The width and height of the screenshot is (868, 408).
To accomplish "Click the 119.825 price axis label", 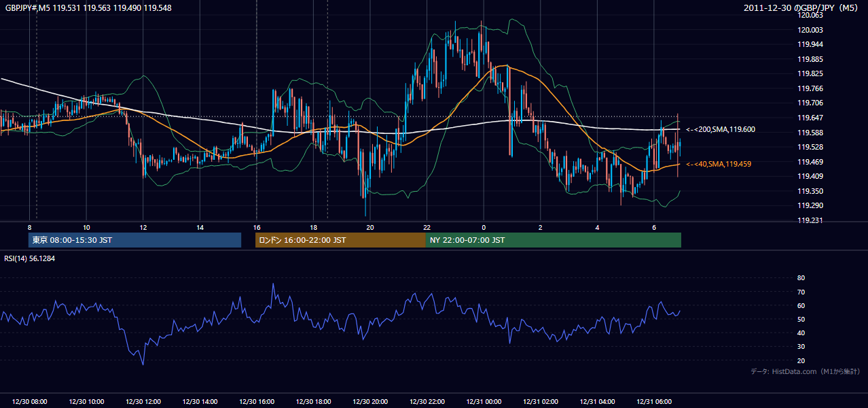I will tap(811, 73).
